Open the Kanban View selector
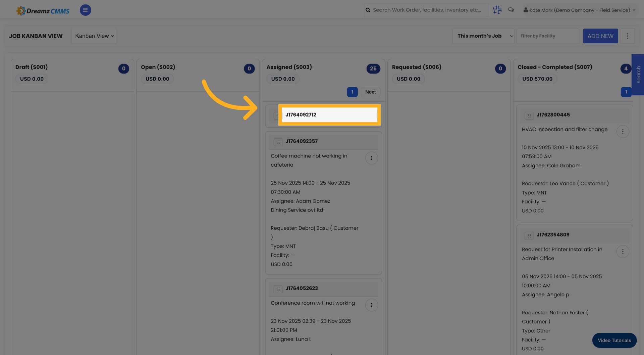 click(x=94, y=36)
